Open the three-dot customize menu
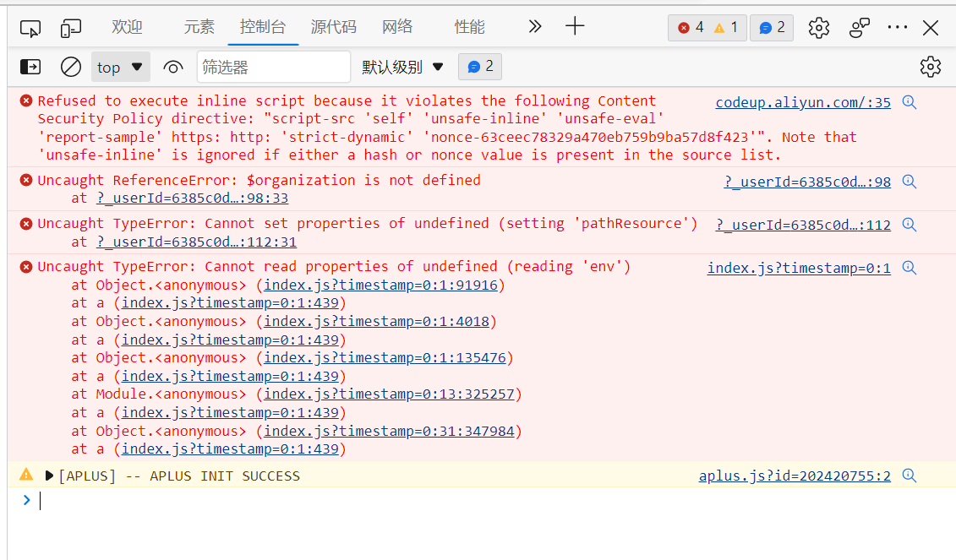This screenshot has width=956, height=560. pos(898,27)
